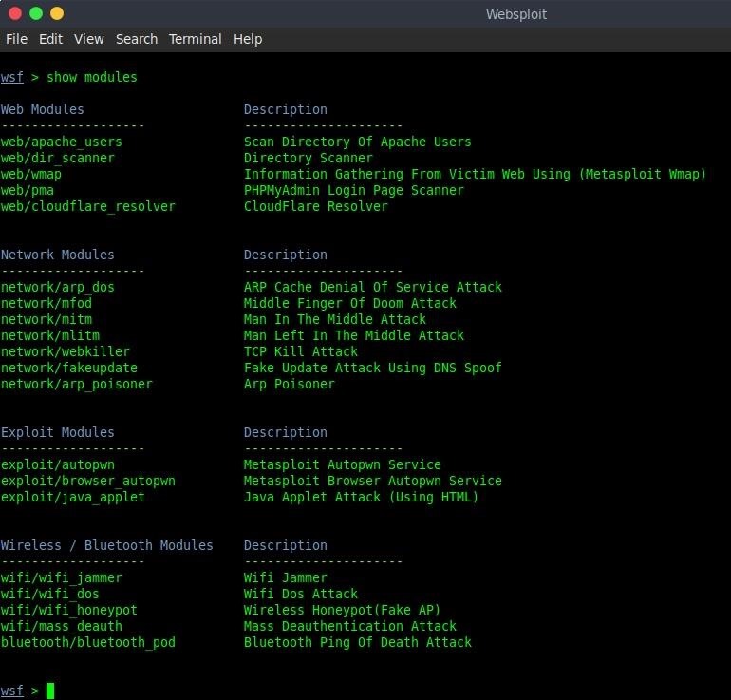Click the green window button
731x700 pixels.
pos(36,13)
